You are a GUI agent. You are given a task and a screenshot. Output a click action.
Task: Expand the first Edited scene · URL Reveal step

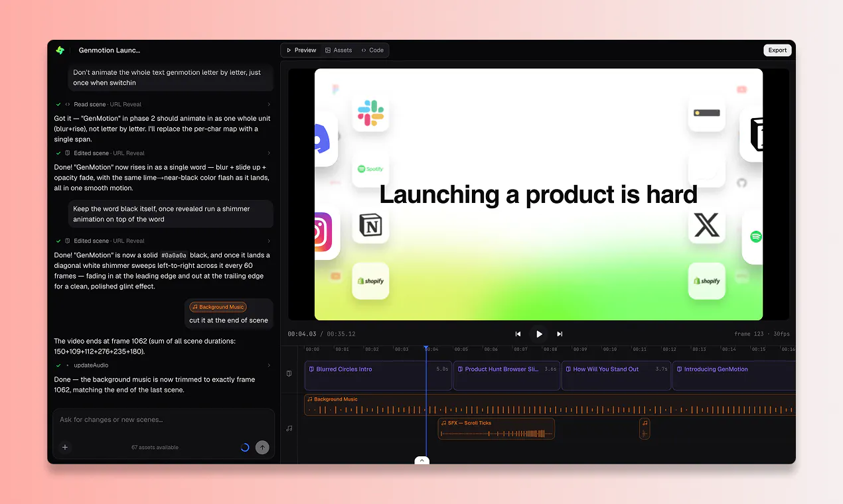[164, 153]
